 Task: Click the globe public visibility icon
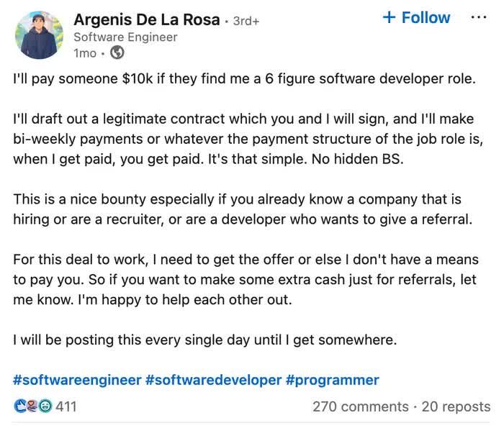pos(117,53)
